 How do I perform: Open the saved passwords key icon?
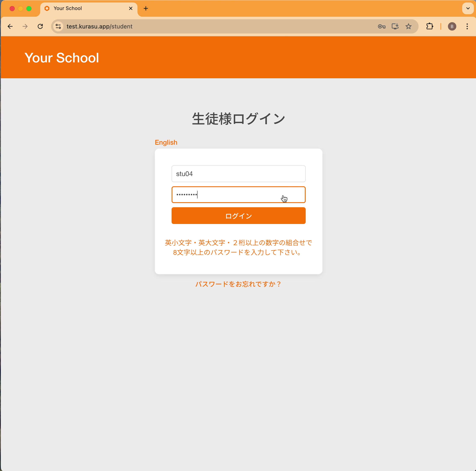[x=381, y=26]
